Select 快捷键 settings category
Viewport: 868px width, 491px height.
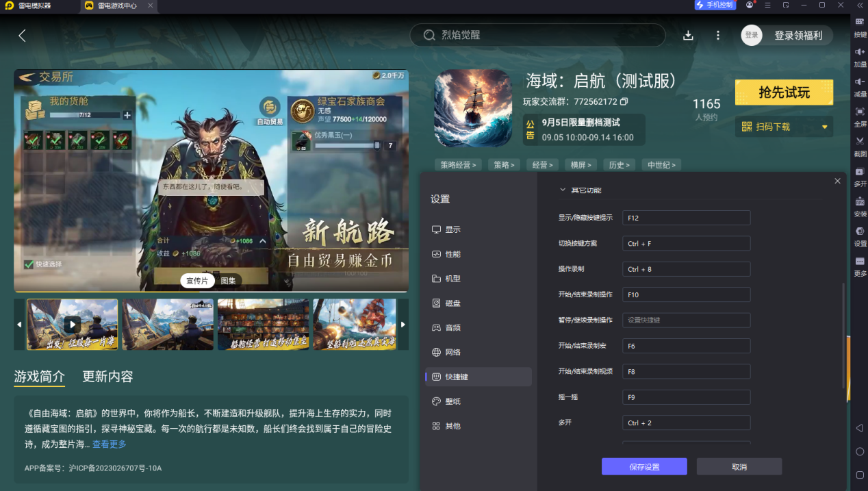(478, 377)
